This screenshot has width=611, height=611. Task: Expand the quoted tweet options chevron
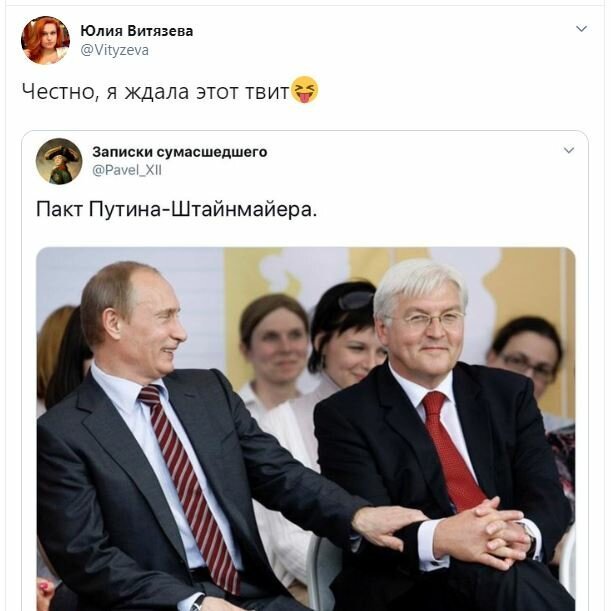coord(569,150)
